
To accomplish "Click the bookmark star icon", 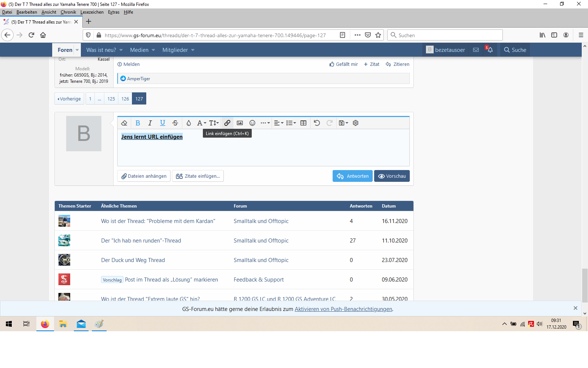I will [378, 35].
